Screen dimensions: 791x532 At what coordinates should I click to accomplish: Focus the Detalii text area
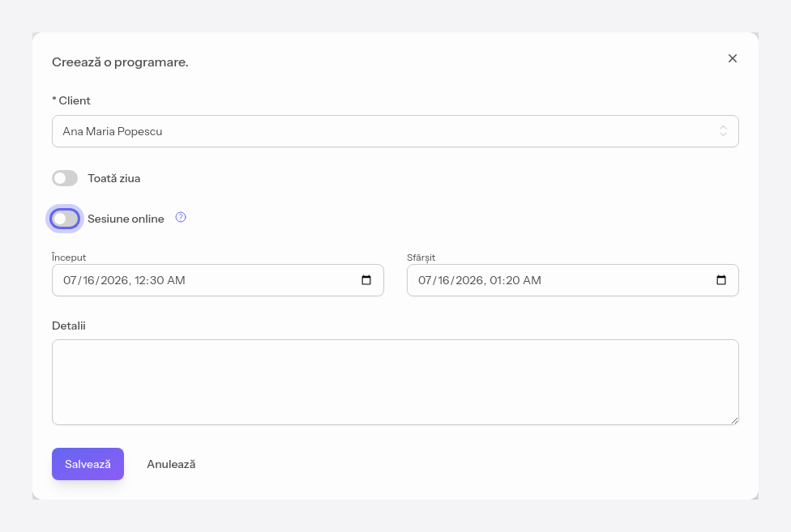point(395,382)
